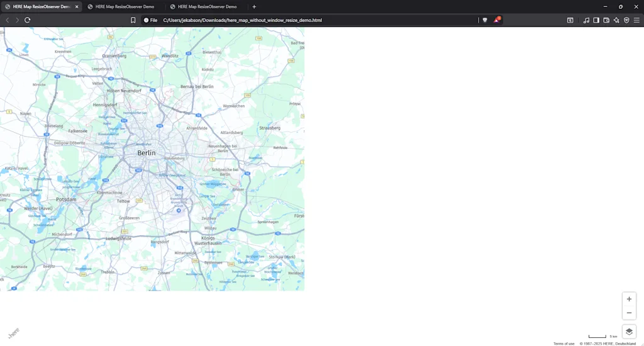Open a new tab with the plus button
Screen dimensions: 644x346
click(254, 7)
